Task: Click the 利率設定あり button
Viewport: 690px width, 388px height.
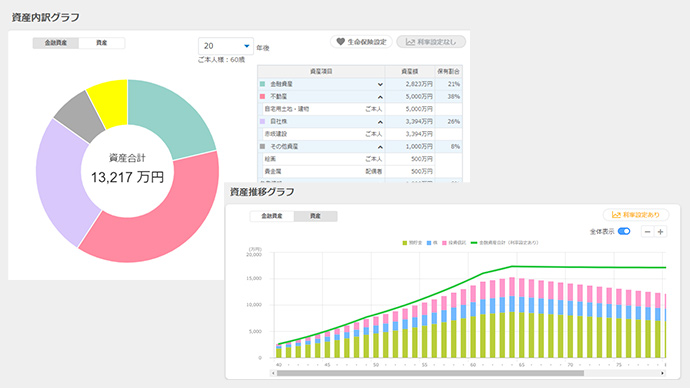Action: pos(636,215)
